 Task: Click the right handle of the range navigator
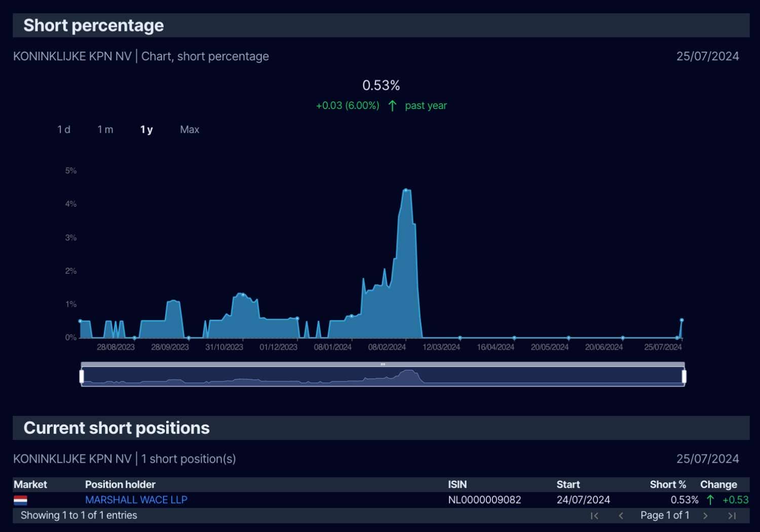point(684,376)
